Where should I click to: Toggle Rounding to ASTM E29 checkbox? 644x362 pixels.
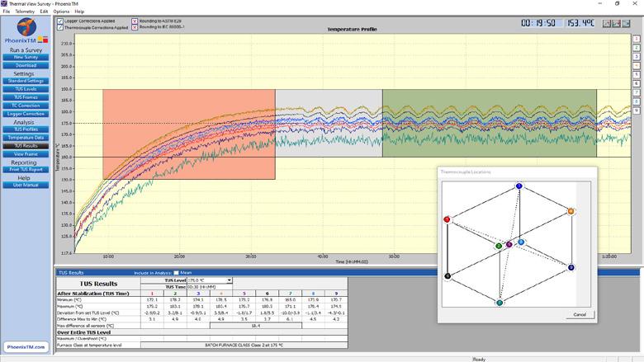(135, 20)
